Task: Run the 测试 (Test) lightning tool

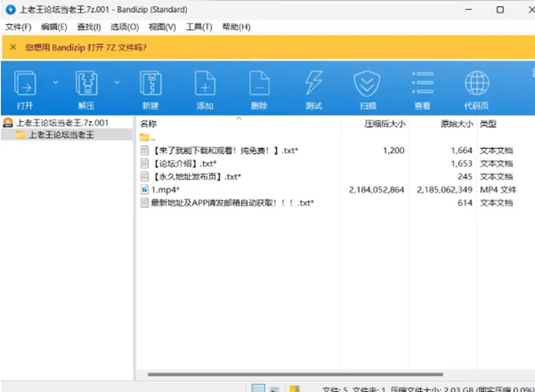Action: tap(314, 83)
